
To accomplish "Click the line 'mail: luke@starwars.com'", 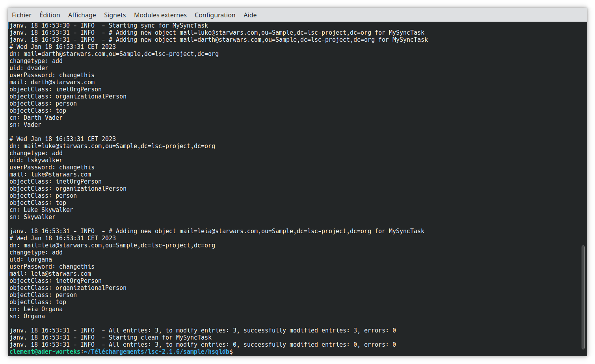I will click(50, 175).
